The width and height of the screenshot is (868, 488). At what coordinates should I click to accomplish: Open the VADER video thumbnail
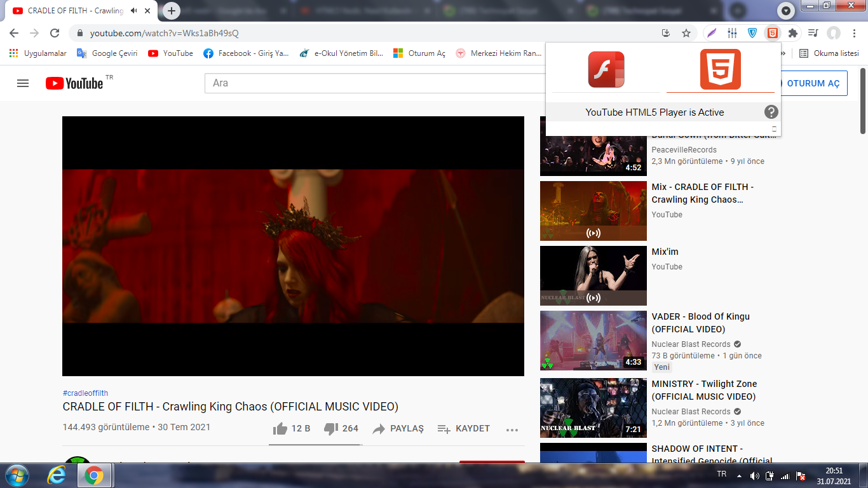(x=593, y=341)
